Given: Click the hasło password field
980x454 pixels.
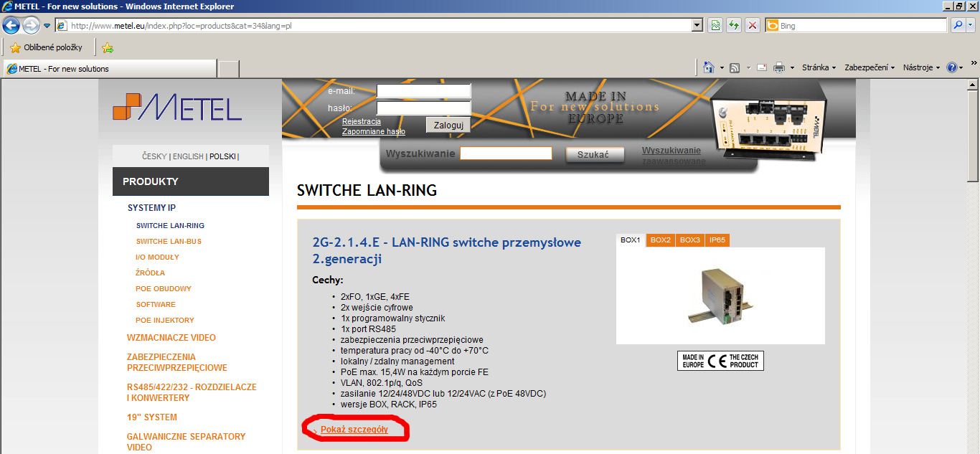Looking at the screenshot, I should point(423,108).
